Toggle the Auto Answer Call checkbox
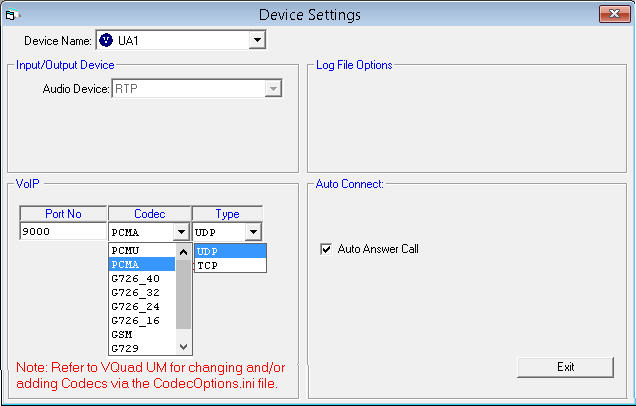This screenshot has height=406, width=636. tap(326, 249)
